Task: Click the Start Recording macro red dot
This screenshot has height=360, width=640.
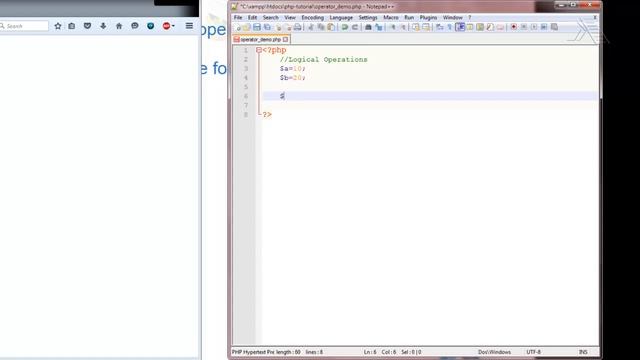Action: pyautogui.click(x=514, y=27)
